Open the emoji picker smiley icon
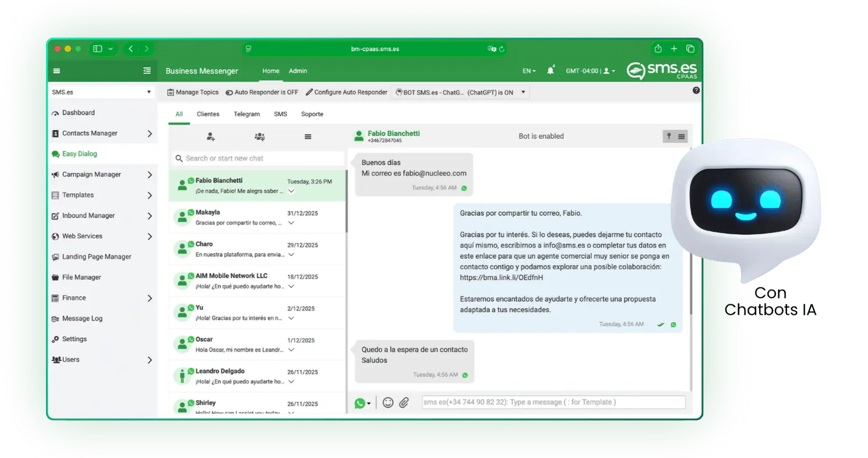 click(388, 402)
